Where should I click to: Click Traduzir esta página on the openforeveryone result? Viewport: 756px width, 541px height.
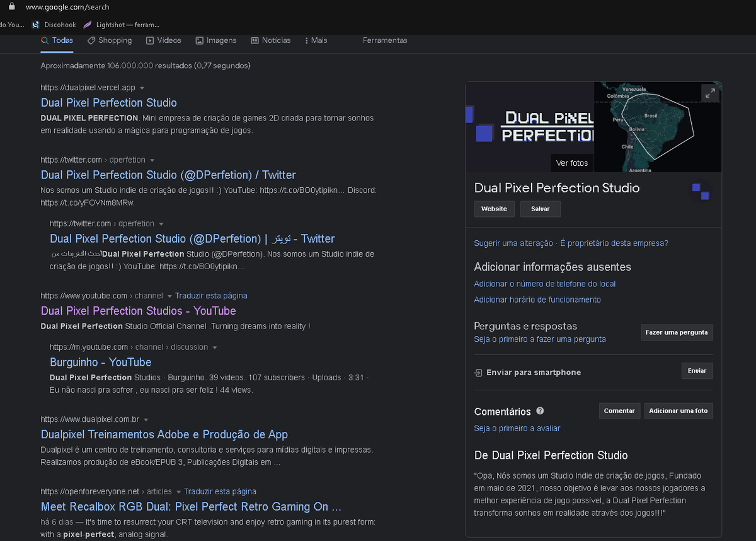[x=220, y=492]
